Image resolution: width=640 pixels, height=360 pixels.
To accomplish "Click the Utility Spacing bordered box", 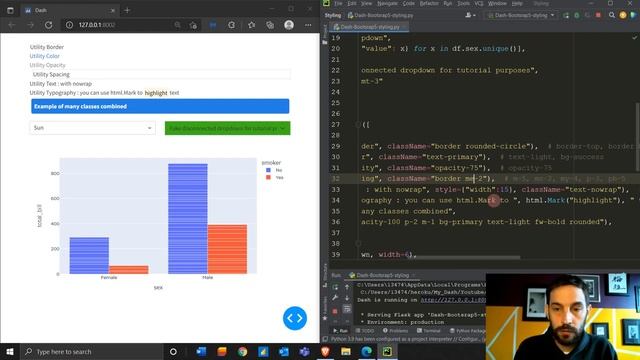I will click(x=160, y=74).
